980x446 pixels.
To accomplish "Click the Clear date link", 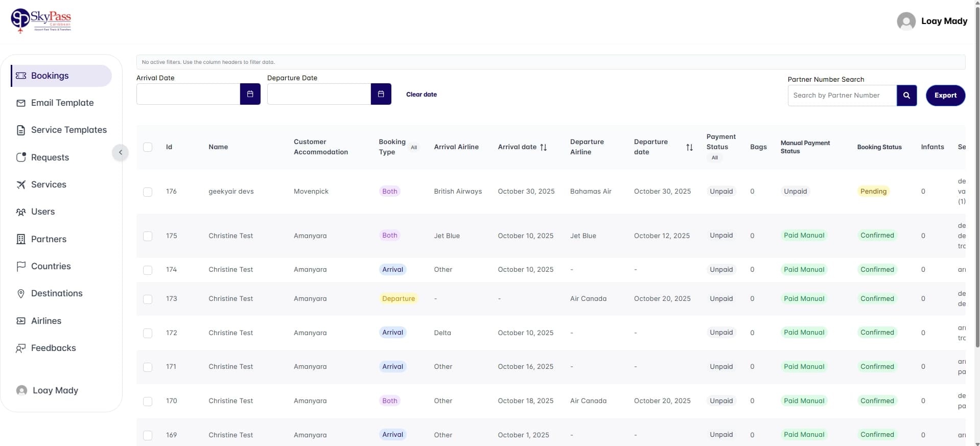I will point(421,95).
